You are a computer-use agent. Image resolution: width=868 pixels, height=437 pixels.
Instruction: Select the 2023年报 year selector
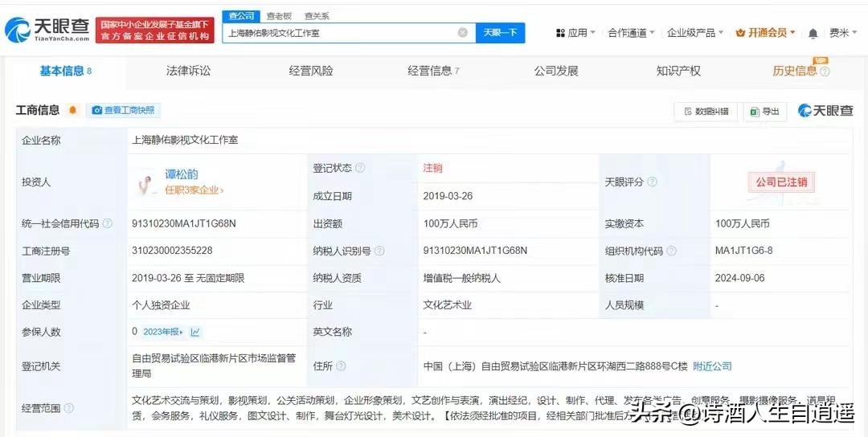coord(163,332)
